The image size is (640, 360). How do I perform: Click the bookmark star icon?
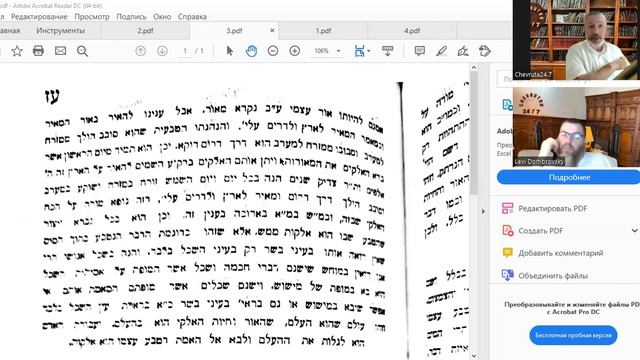click(x=17, y=51)
